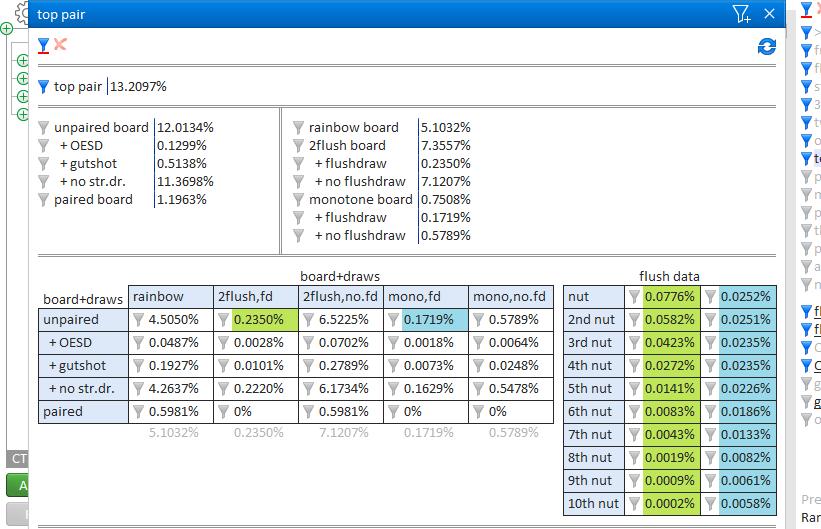
Task: Toggle the 2flush board filter funnel
Action: (298, 146)
